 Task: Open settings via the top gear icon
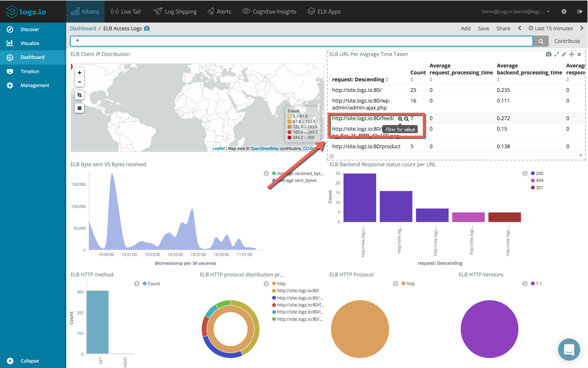(x=564, y=11)
